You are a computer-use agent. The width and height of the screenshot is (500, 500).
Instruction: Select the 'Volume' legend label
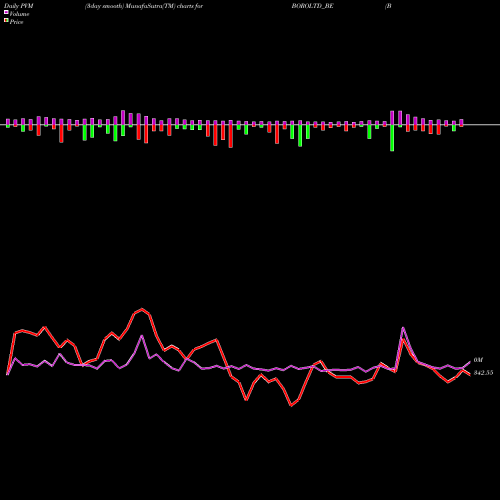19,14
